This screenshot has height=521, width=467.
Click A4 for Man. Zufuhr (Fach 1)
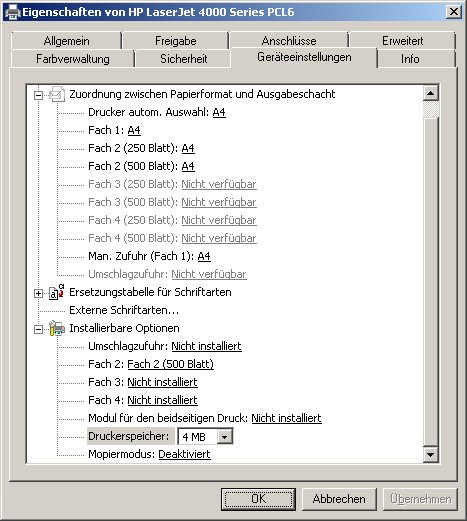[204, 256]
